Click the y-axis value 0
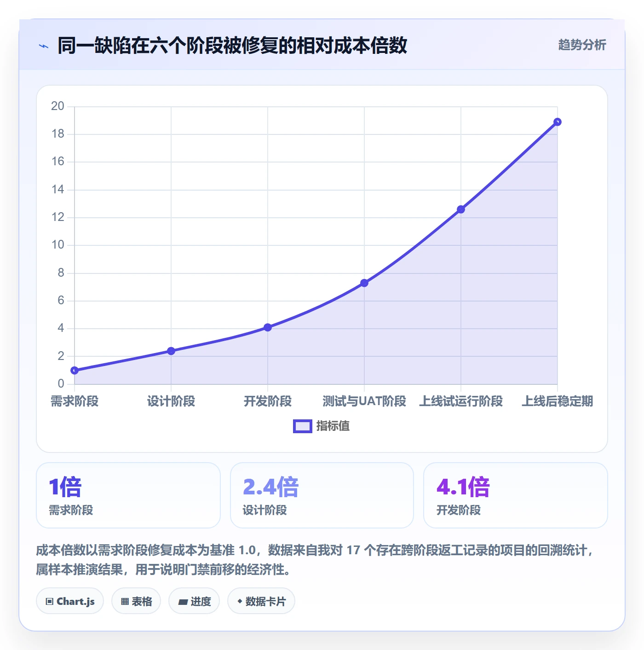This screenshot has height=650, width=644. pyautogui.click(x=61, y=384)
